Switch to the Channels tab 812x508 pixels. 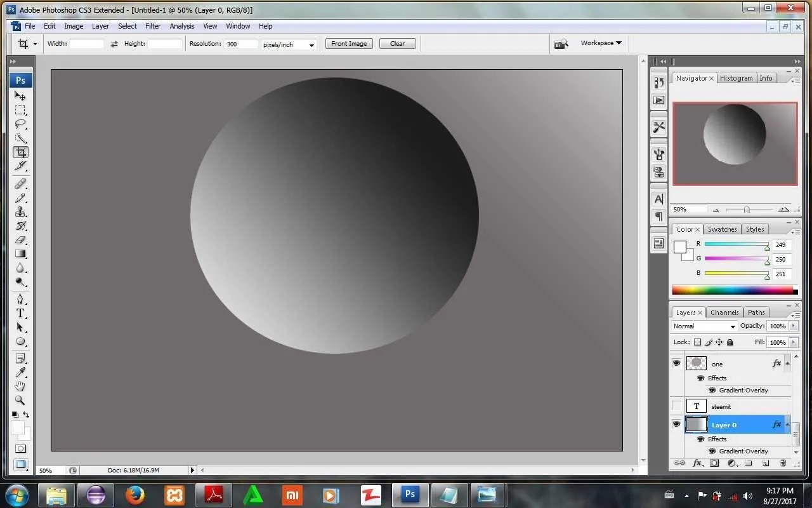[x=724, y=312]
